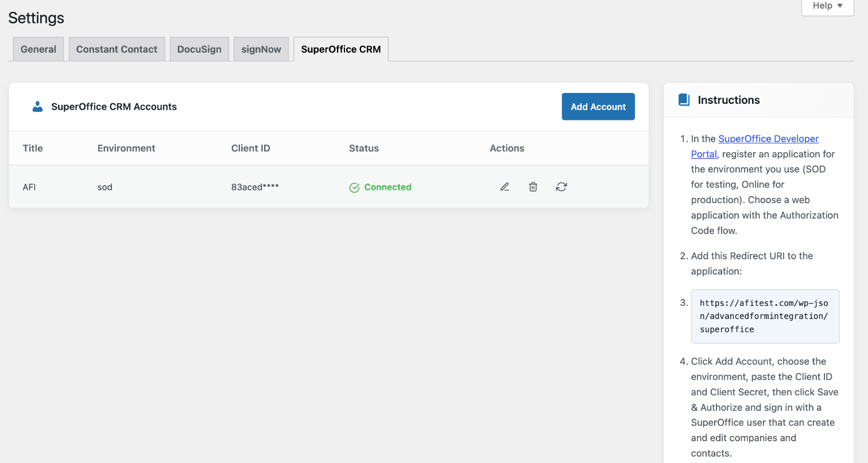Select the DocuSign tab
868x463 pixels.
199,49
